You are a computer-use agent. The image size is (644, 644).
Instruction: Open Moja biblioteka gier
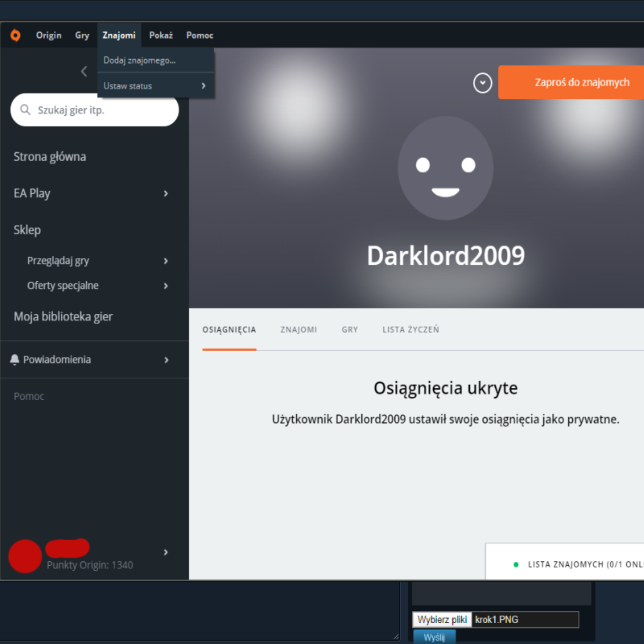[63, 316]
